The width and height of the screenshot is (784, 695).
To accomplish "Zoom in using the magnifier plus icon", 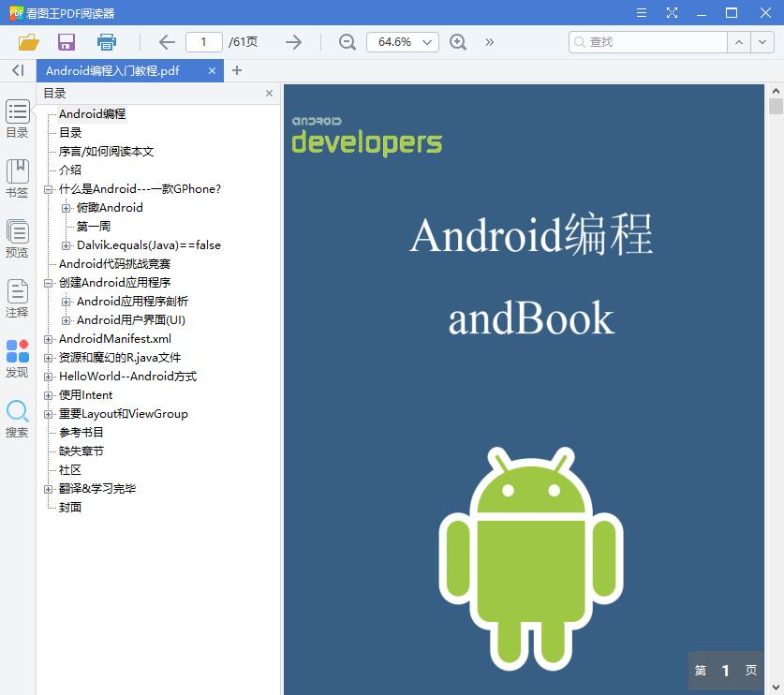I will tap(458, 42).
